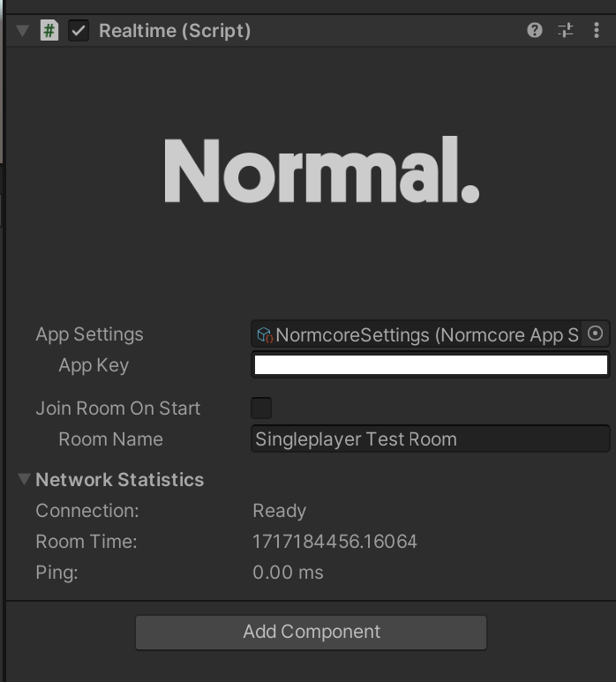
Task: Collapse the Realtime (Script) component foldout
Action: [x=23, y=31]
